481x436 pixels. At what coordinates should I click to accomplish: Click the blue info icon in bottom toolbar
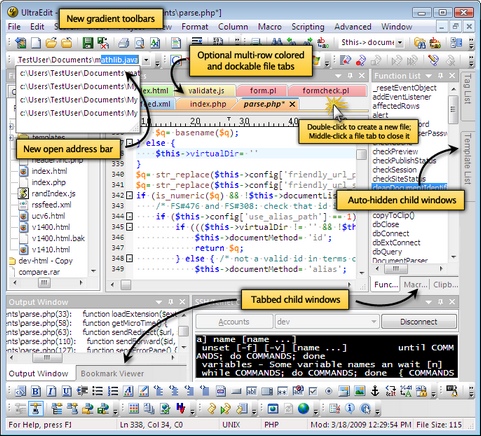[x=350, y=408]
